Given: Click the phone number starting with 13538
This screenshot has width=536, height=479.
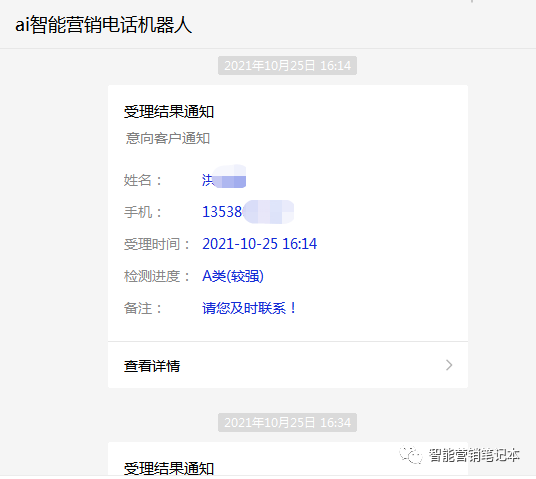Looking at the screenshot, I should 248,212.
